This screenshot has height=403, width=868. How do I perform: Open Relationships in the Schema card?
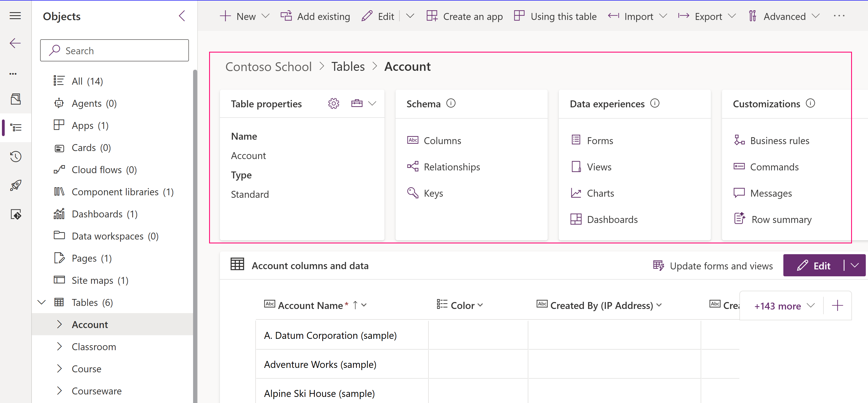[x=452, y=167]
